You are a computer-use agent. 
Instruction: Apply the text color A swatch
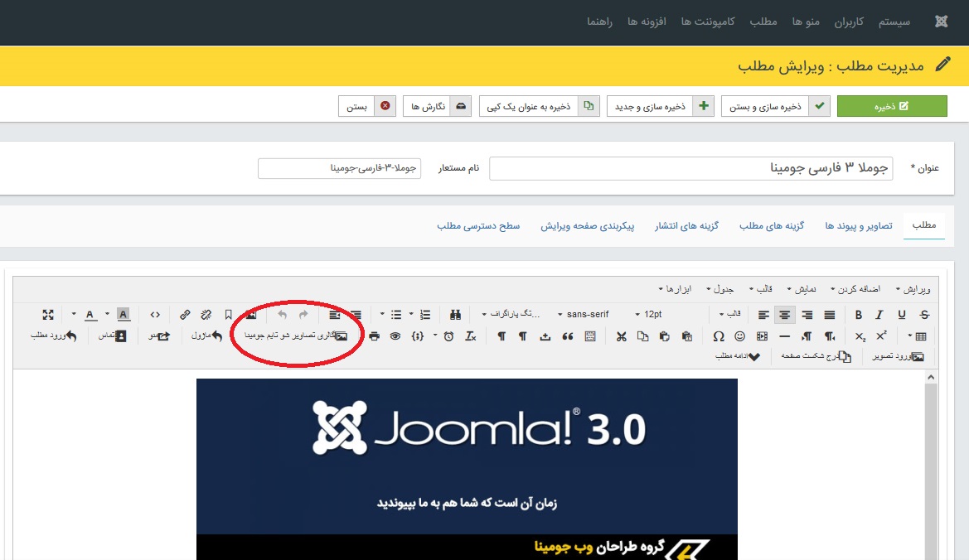pyautogui.click(x=90, y=315)
